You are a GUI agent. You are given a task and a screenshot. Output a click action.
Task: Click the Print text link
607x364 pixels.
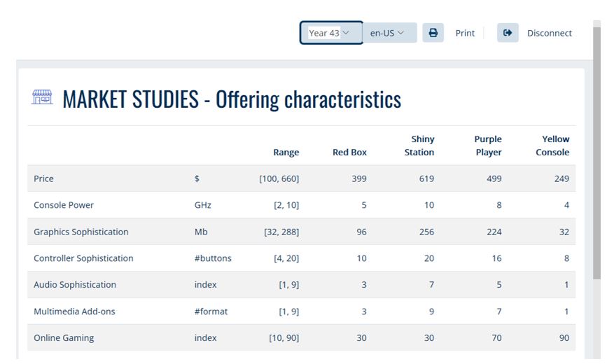pos(465,33)
